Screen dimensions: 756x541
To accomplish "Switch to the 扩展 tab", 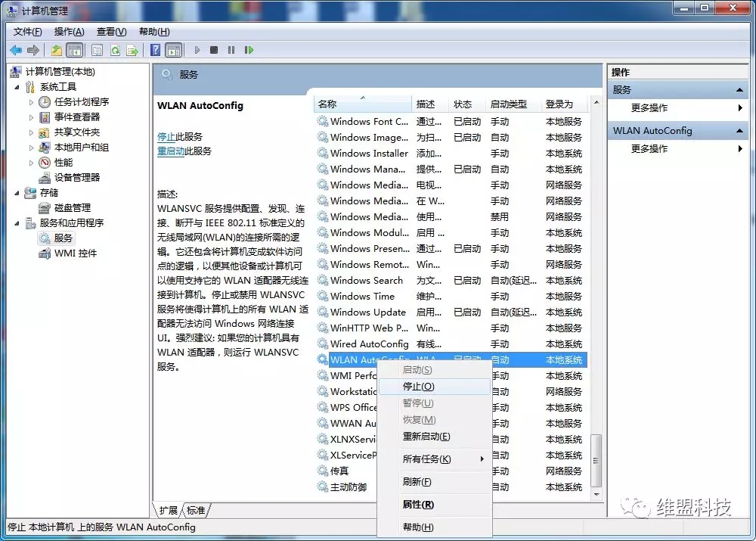I will coord(169,510).
